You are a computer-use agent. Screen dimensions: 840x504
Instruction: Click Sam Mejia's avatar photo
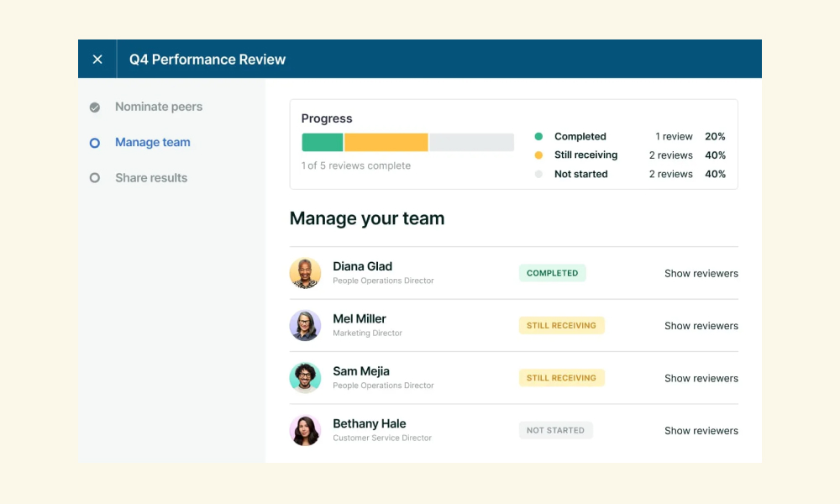pyautogui.click(x=306, y=378)
